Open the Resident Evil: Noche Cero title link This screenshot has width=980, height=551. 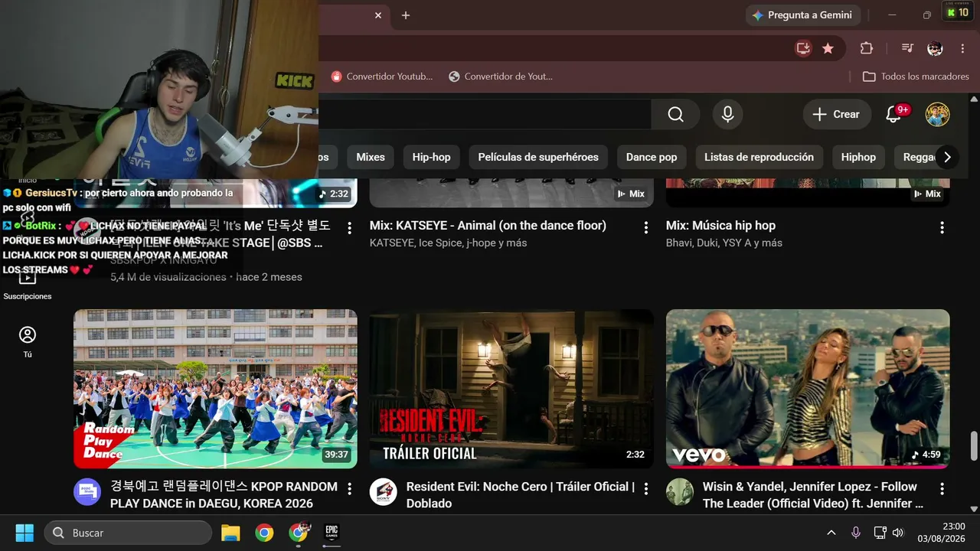(x=520, y=495)
